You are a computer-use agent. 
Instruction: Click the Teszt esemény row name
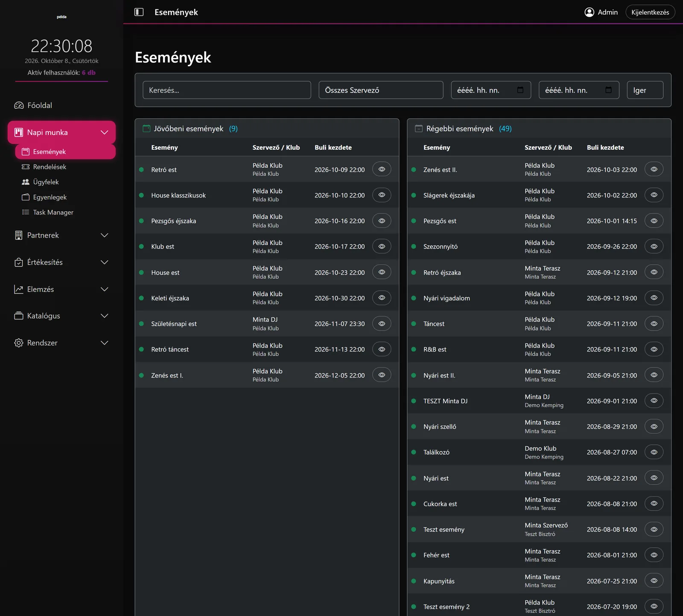pos(444,529)
